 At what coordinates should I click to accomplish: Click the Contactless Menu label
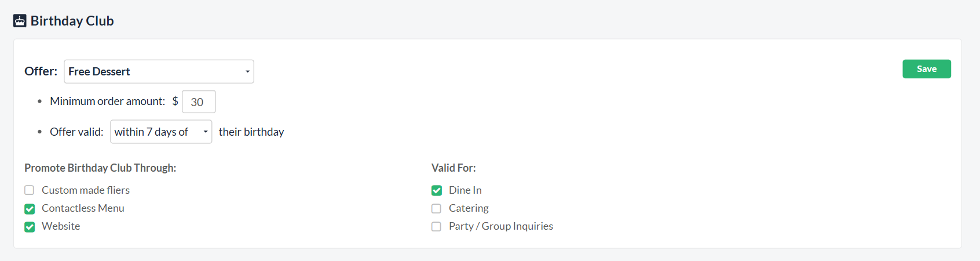(x=83, y=208)
